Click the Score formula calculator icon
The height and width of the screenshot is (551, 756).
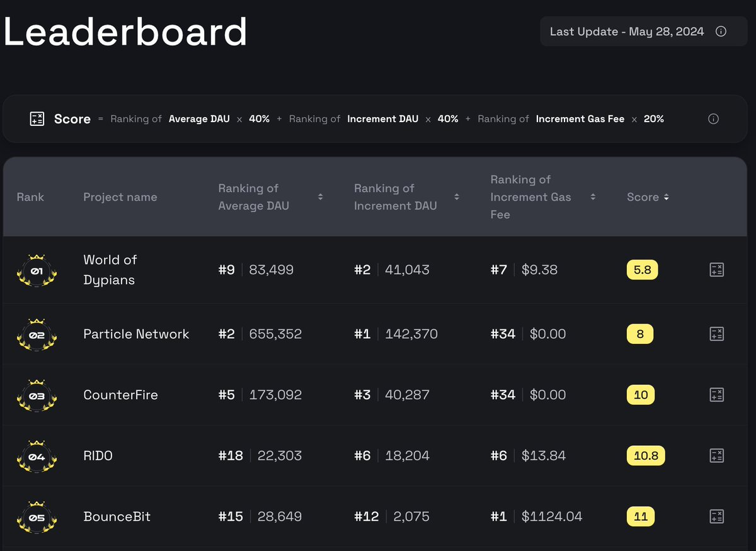(37, 119)
